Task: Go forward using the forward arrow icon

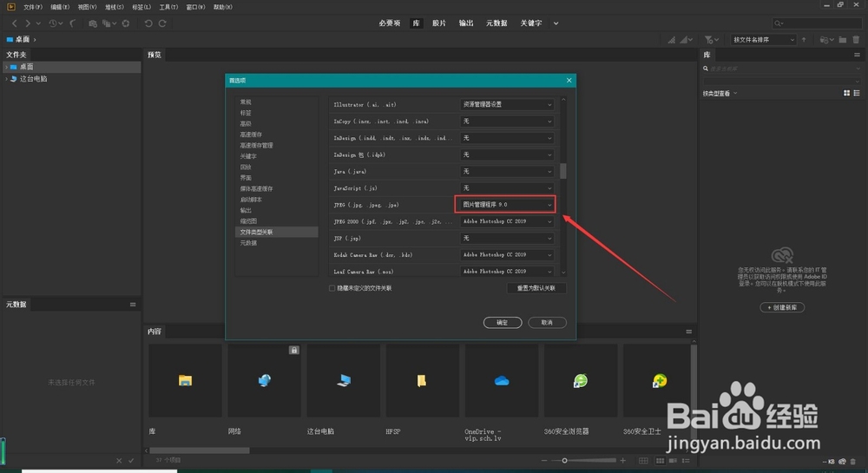Action: point(28,23)
